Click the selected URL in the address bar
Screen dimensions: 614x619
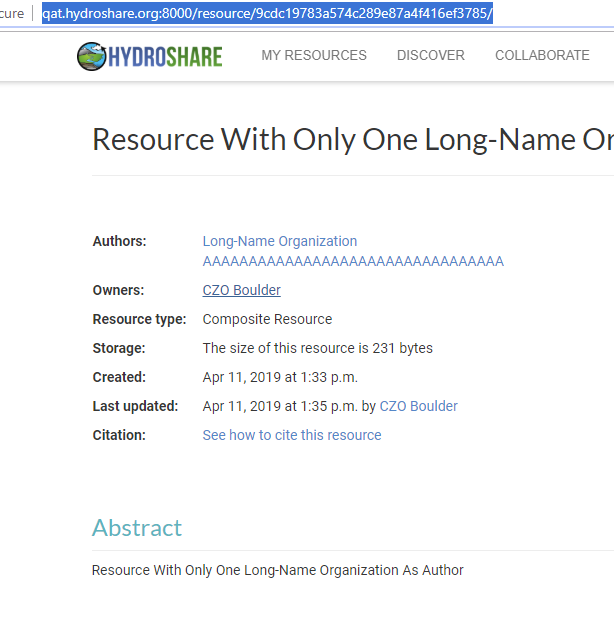click(267, 13)
